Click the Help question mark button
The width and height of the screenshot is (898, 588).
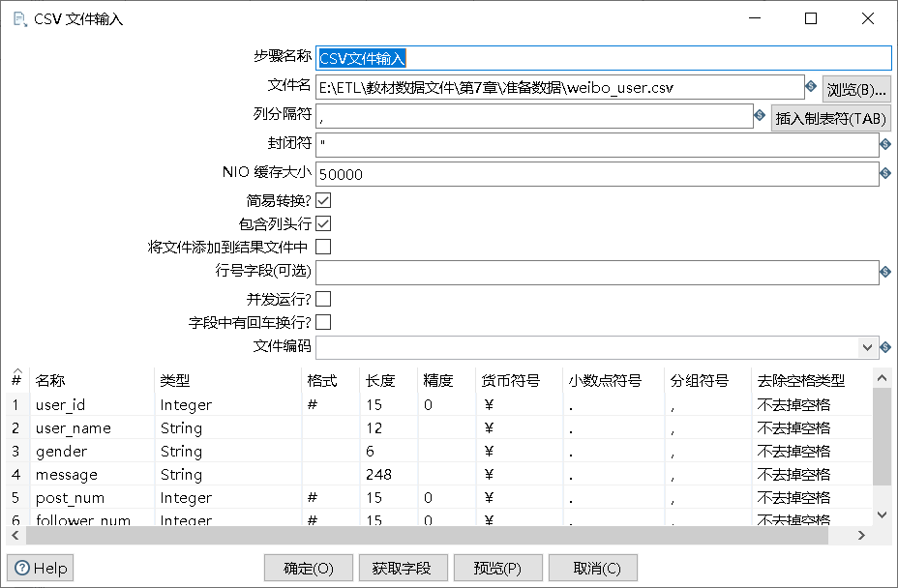(x=40, y=568)
